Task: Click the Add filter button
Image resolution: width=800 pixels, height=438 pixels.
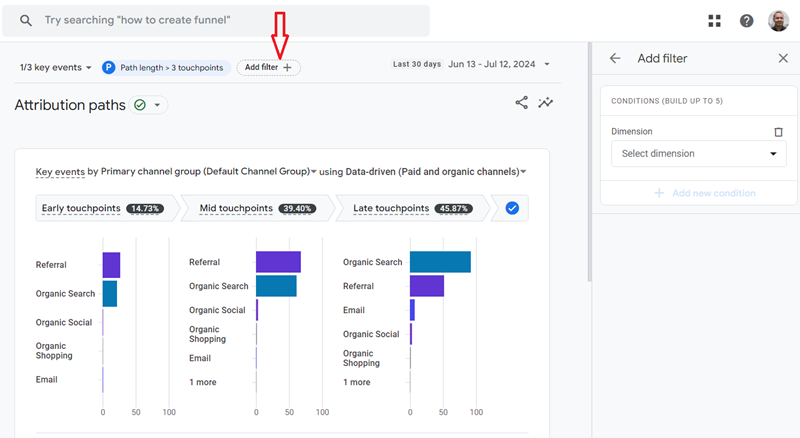Action: tap(268, 67)
